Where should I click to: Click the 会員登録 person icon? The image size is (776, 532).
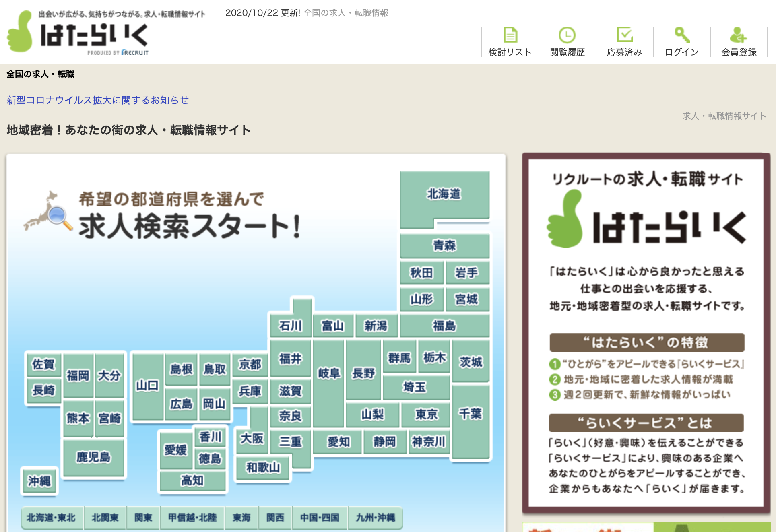pos(739,35)
